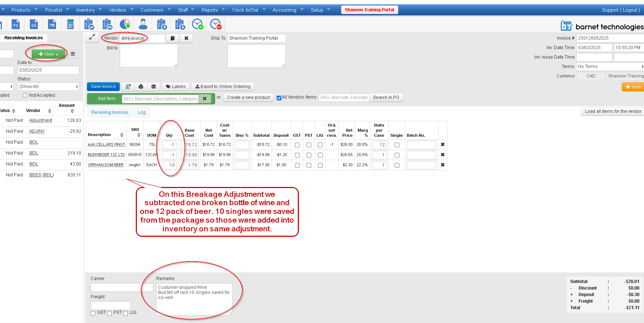
Task: Click the second clipboard dollar icon
Action: click(180, 24)
